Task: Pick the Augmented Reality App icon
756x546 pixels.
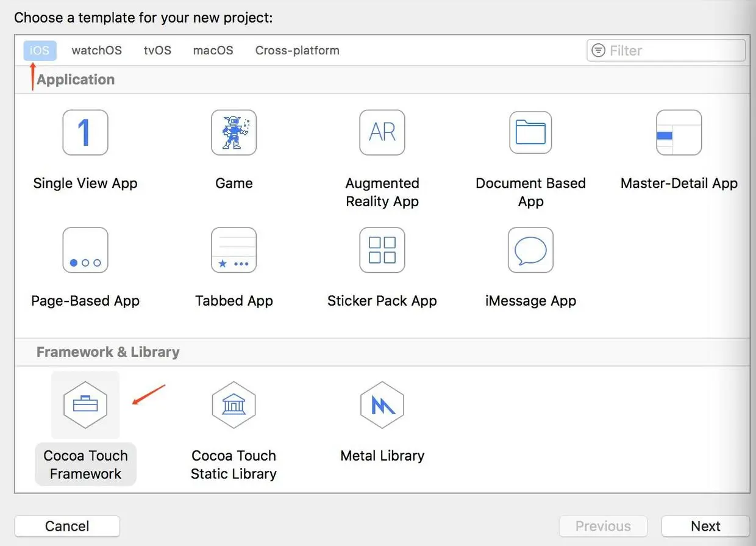Action: tap(382, 132)
